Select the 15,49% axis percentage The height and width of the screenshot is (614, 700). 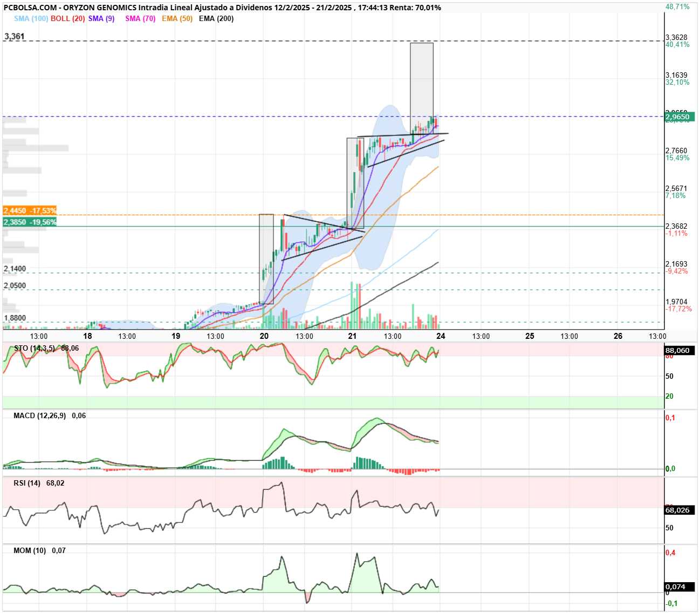point(677,158)
